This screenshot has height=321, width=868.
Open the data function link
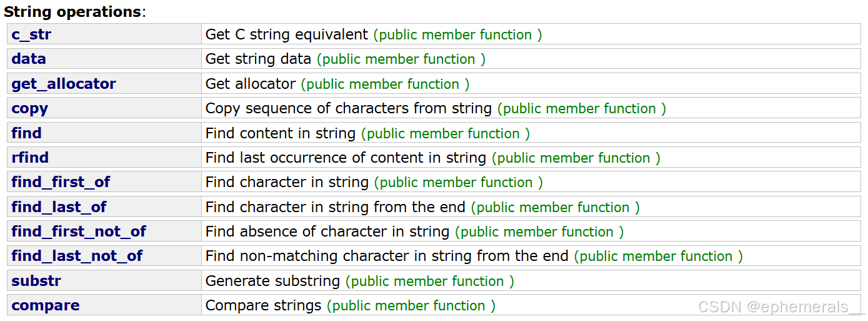point(29,59)
